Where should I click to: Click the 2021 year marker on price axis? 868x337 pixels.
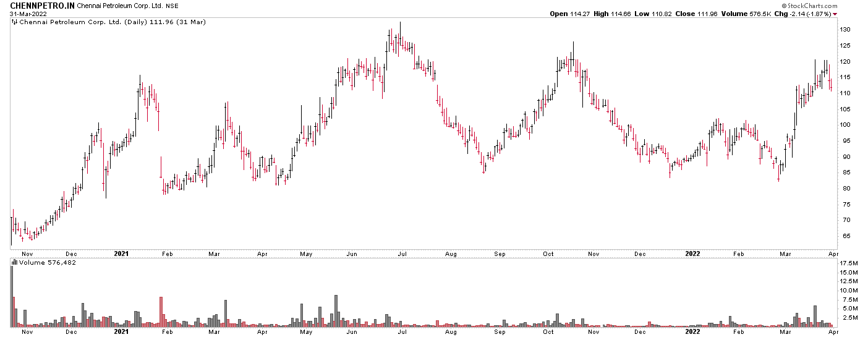122,254
